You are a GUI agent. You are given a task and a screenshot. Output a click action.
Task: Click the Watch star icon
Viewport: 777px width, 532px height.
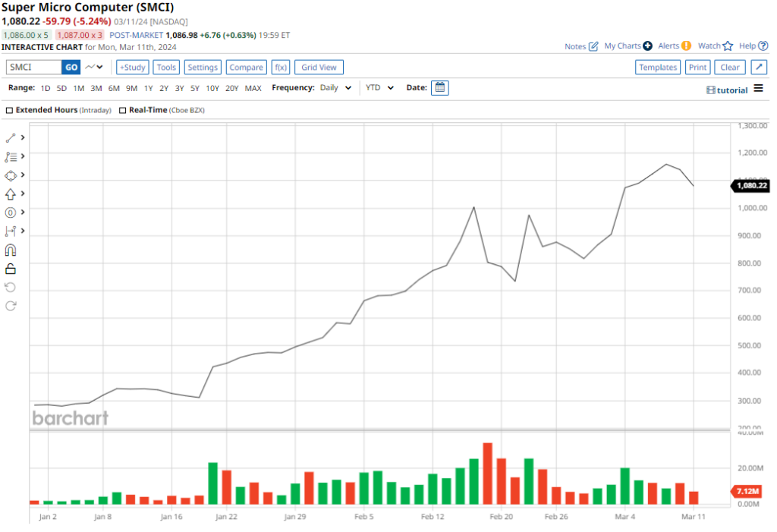(728, 46)
